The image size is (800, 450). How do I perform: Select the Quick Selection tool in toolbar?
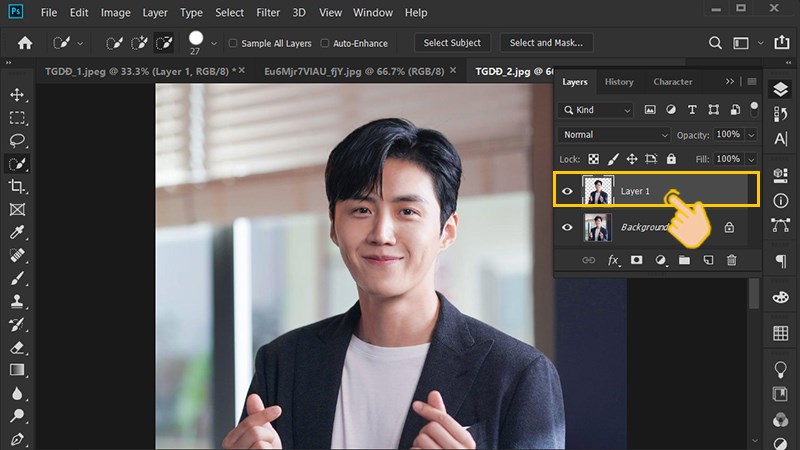(x=17, y=164)
